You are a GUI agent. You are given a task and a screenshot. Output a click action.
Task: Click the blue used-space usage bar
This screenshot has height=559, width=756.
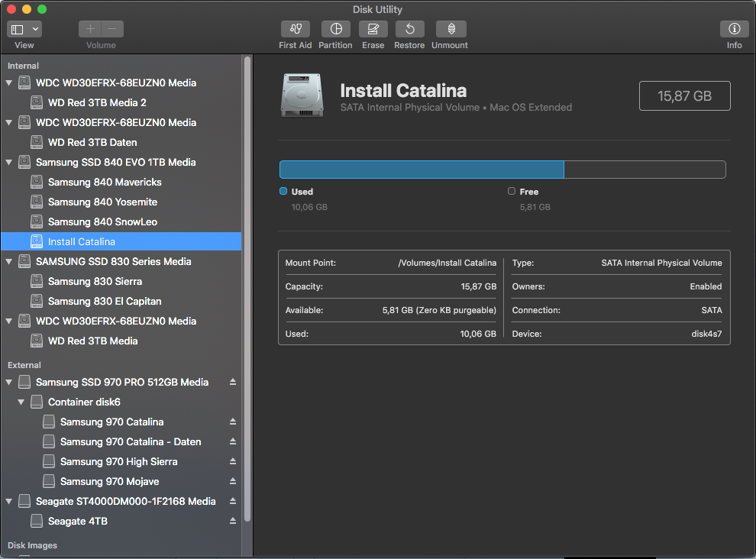coord(422,170)
